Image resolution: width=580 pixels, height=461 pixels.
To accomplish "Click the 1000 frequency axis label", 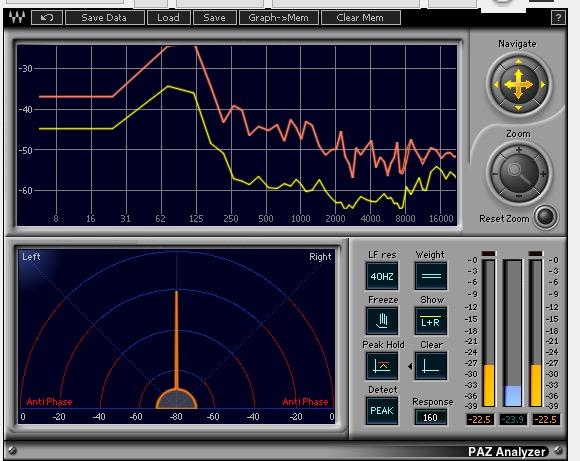I will (x=300, y=219).
